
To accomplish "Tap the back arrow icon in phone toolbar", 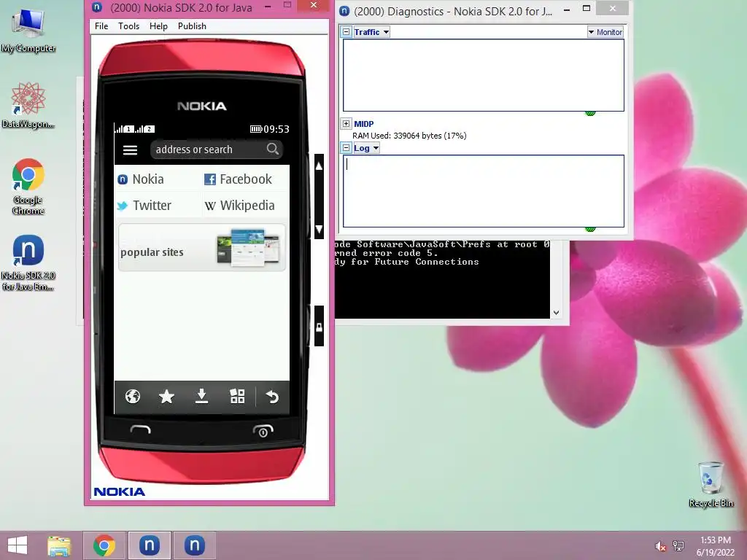I will (272, 396).
